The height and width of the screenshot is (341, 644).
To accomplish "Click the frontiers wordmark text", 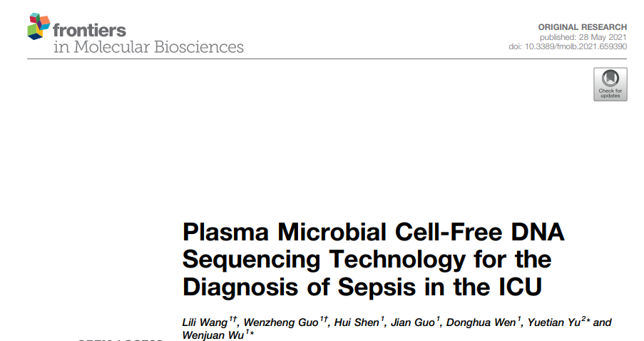I will (89, 30).
